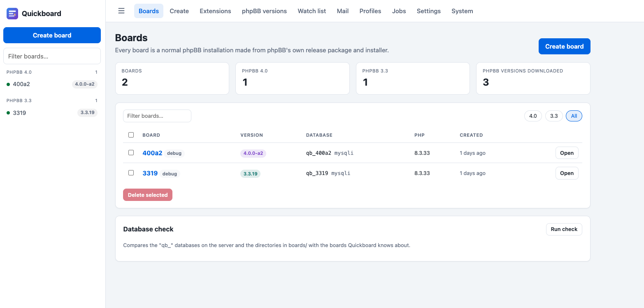Open the Boards tab
This screenshot has width=644, height=308.
149,11
